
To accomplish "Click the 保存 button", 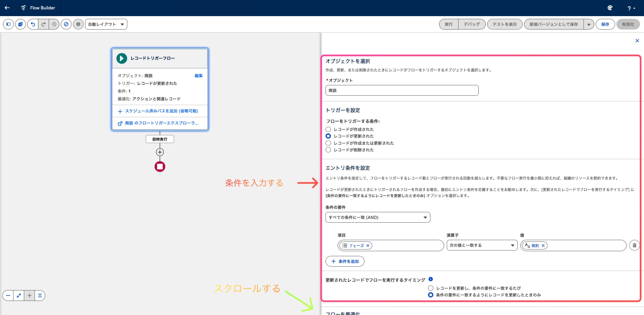I will pos(605,24).
